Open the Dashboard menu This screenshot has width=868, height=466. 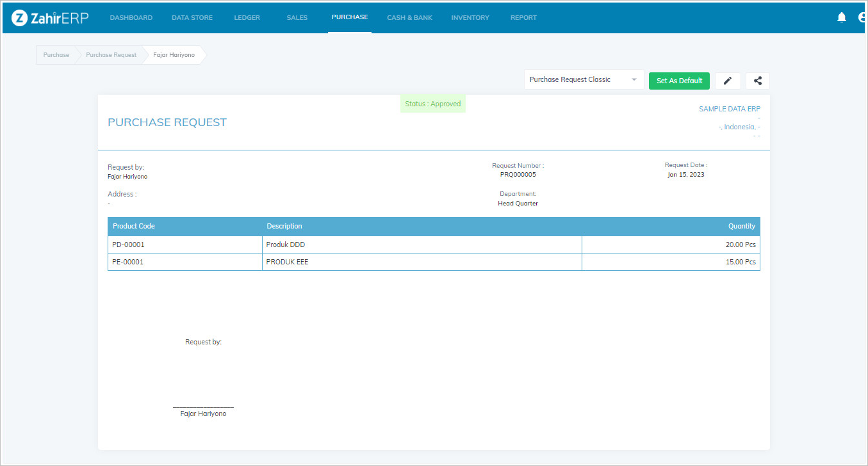[131, 18]
